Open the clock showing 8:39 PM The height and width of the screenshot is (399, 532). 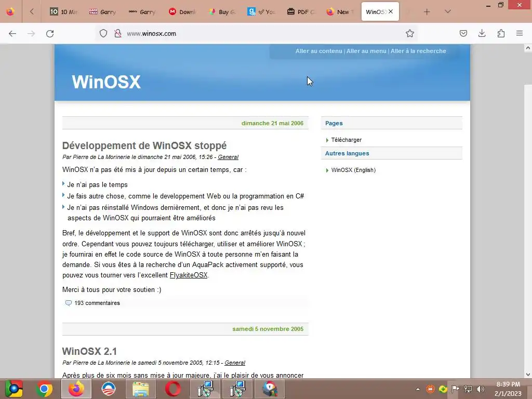(508, 389)
